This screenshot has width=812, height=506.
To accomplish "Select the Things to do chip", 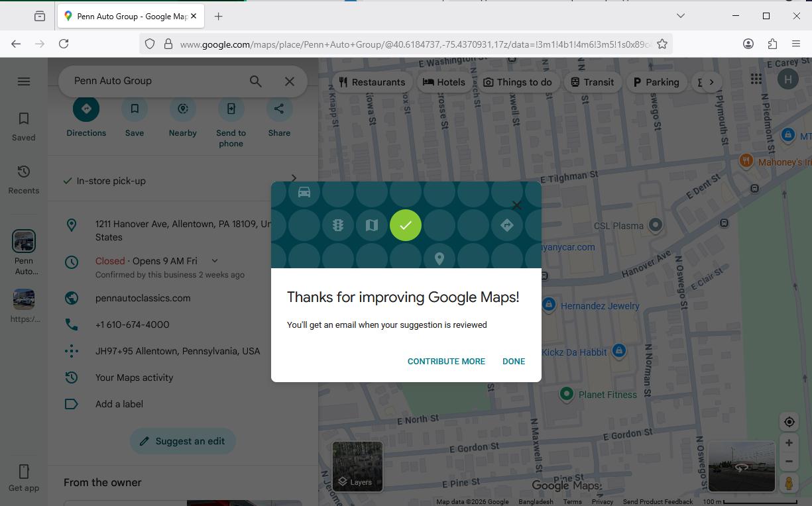I will pos(518,82).
